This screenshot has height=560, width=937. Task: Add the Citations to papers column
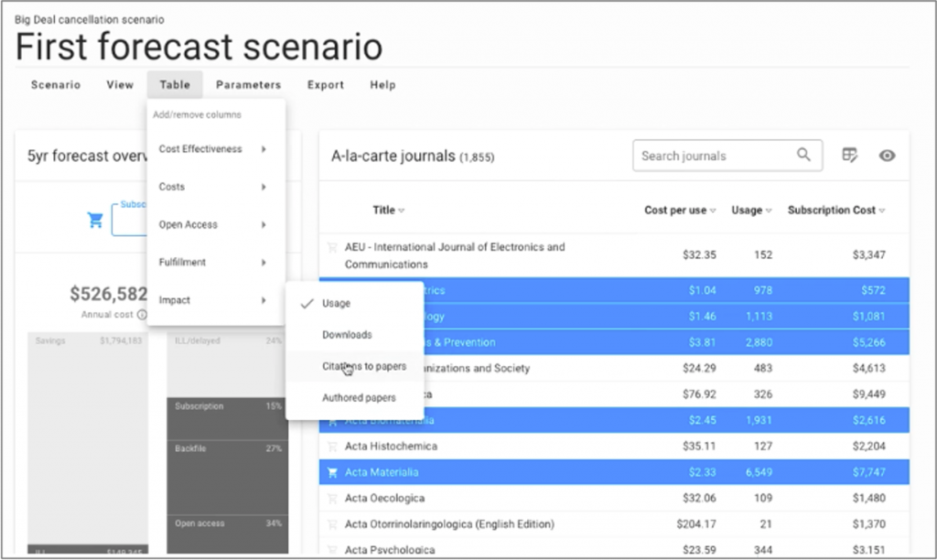click(355, 366)
